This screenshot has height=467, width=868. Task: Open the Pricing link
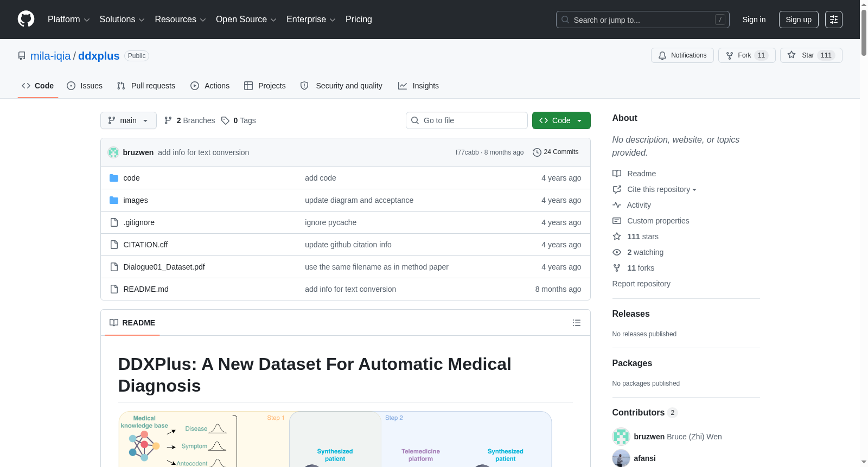(359, 20)
